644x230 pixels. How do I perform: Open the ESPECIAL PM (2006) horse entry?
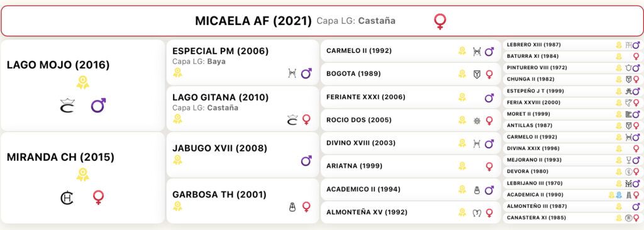(x=242, y=62)
